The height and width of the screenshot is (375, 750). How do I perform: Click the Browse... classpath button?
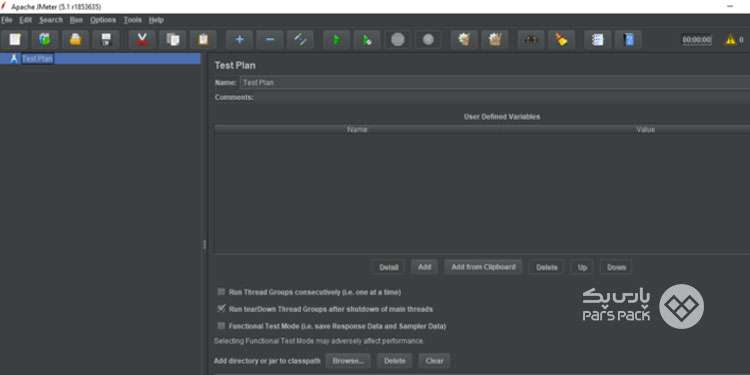(x=348, y=361)
